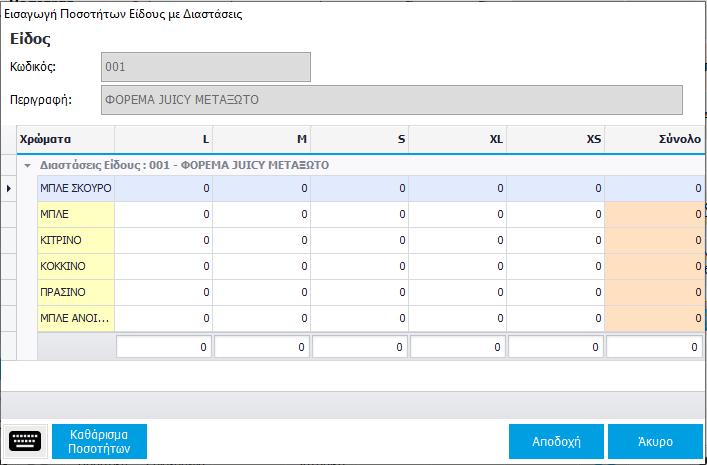Click the L column total footer box
Image resolution: width=707 pixels, height=465 pixels.
click(x=163, y=347)
